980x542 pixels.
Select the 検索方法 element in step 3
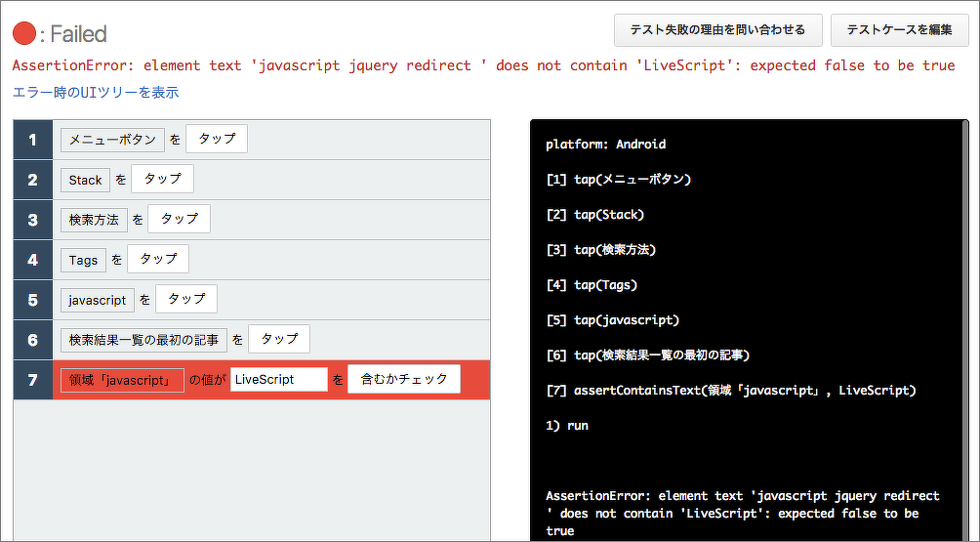(x=94, y=220)
